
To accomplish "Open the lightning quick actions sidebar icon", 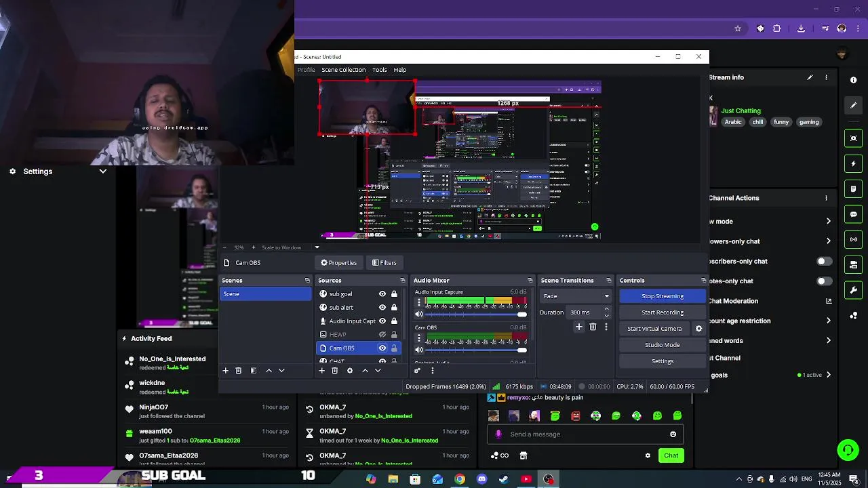I will (x=854, y=164).
